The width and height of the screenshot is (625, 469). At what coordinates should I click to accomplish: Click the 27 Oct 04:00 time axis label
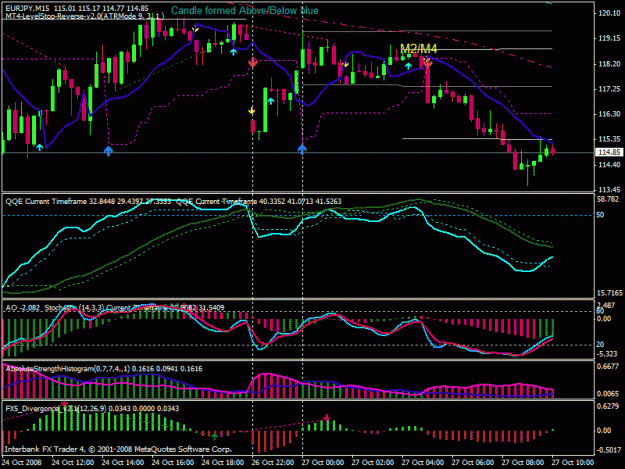click(423, 462)
